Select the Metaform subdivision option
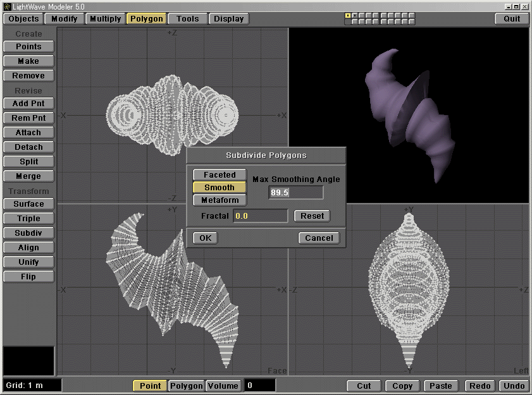The height and width of the screenshot is (395, 532). (x=219, y=200)
